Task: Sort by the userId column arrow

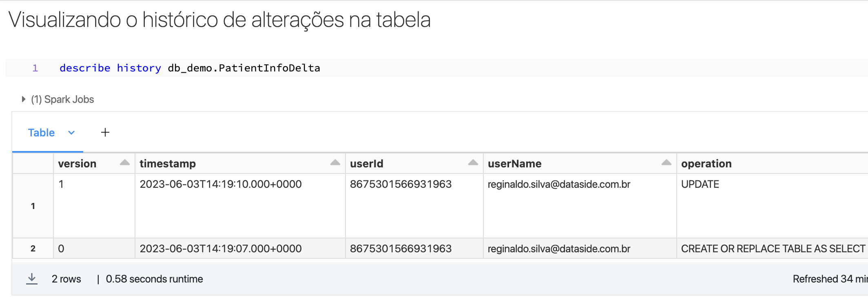Action: tap(473, 163)
